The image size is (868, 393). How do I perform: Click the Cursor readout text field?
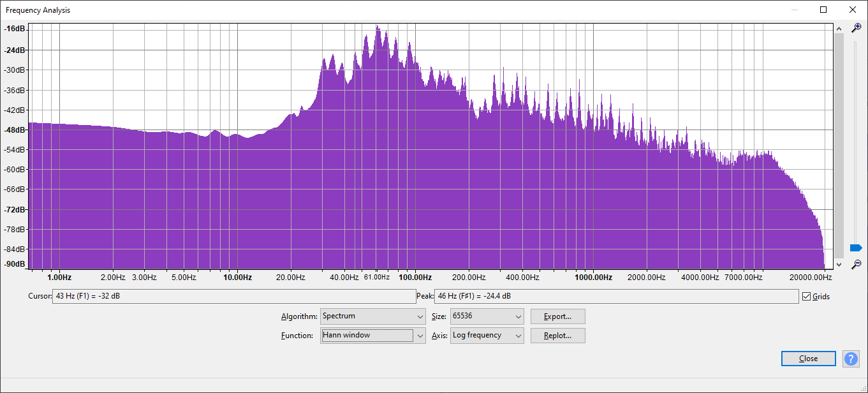[x=233, y=296]
